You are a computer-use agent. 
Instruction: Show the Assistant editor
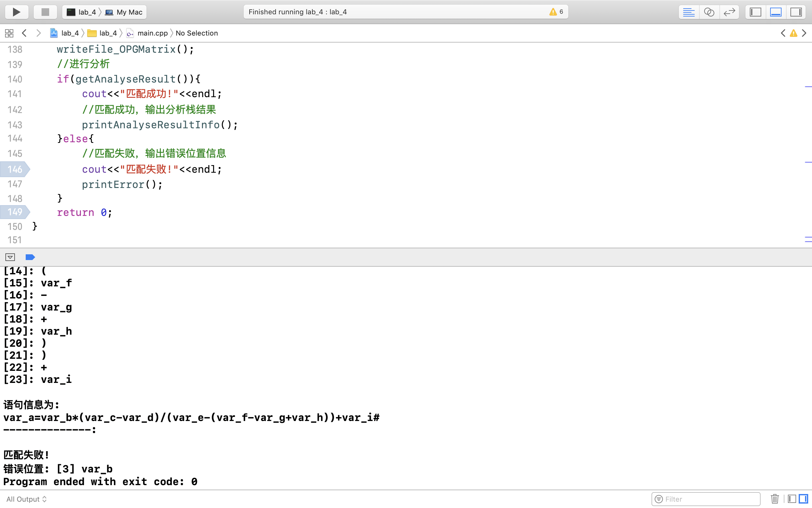coord(709,12)
